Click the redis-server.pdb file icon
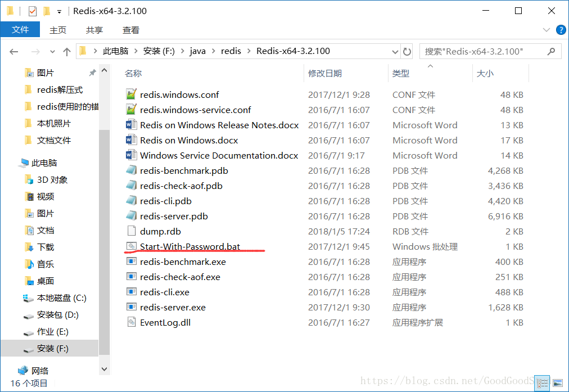Image resolution: width=569 pixels, height=392 pixels. pos(131,216)
